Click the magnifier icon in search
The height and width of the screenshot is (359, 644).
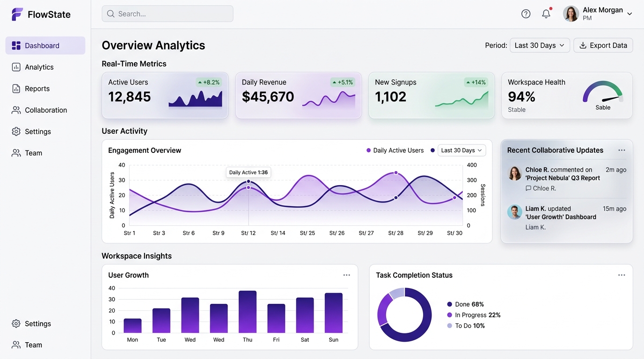111,14
